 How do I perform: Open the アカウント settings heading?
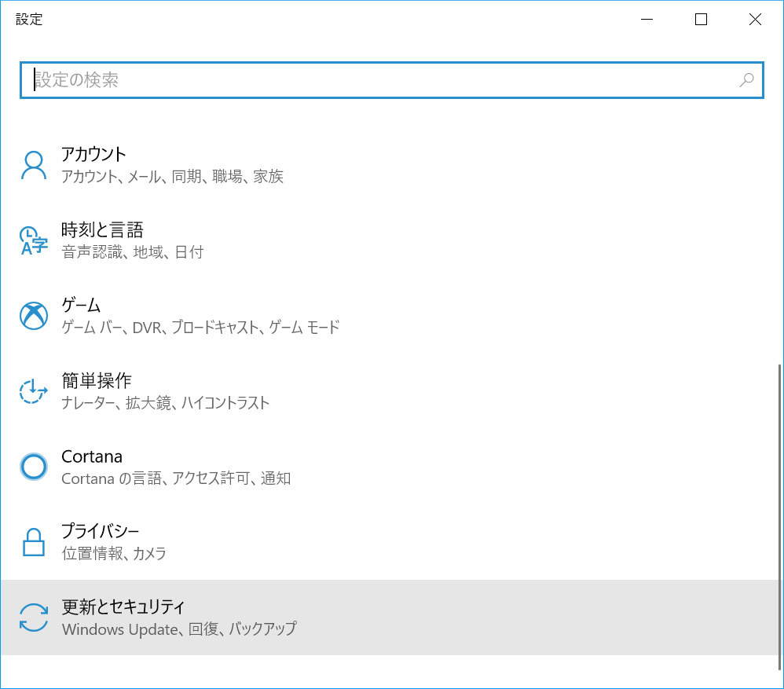93,155
